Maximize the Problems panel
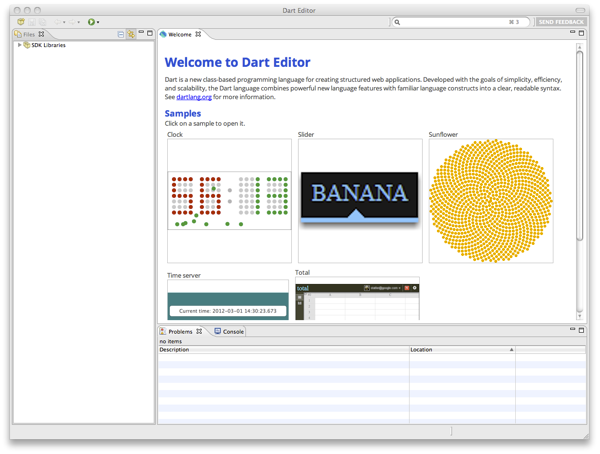This screenshot has width=600, height=454. [x=581, y=330]
